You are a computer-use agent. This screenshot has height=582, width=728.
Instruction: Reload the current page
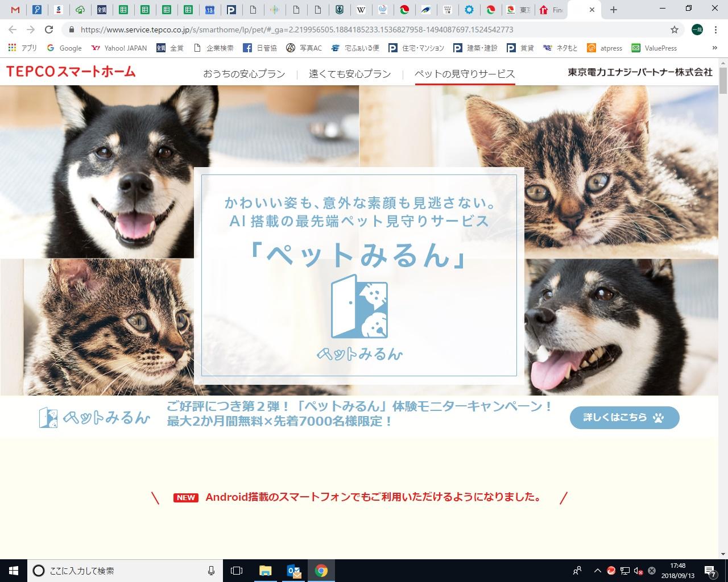(49, 30)
